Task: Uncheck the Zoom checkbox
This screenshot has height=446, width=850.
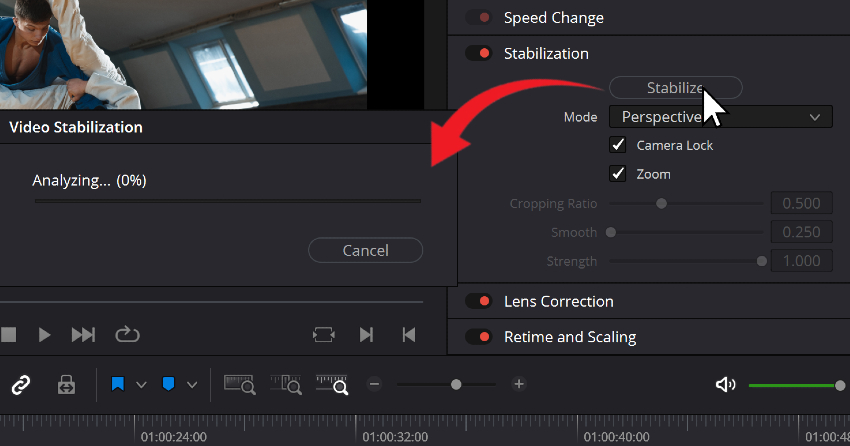Action: click(617, 173)
